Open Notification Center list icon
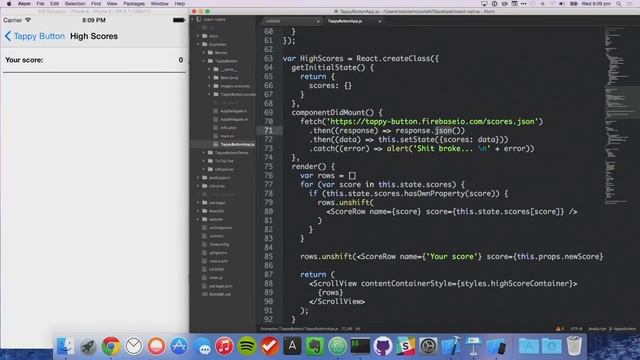The width and height of the screenshot is (640, 360). tap(630, 4)
